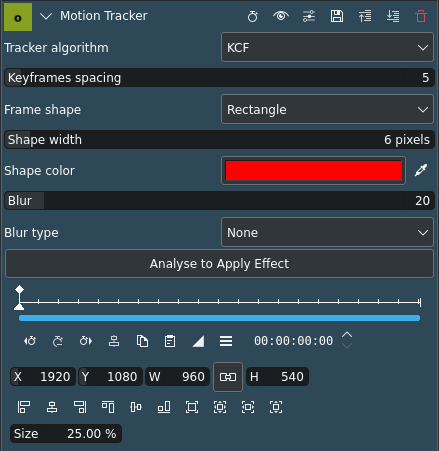439x451 pixels.
Task: Click the fit to width icon
Action: [x=248, y=407]
